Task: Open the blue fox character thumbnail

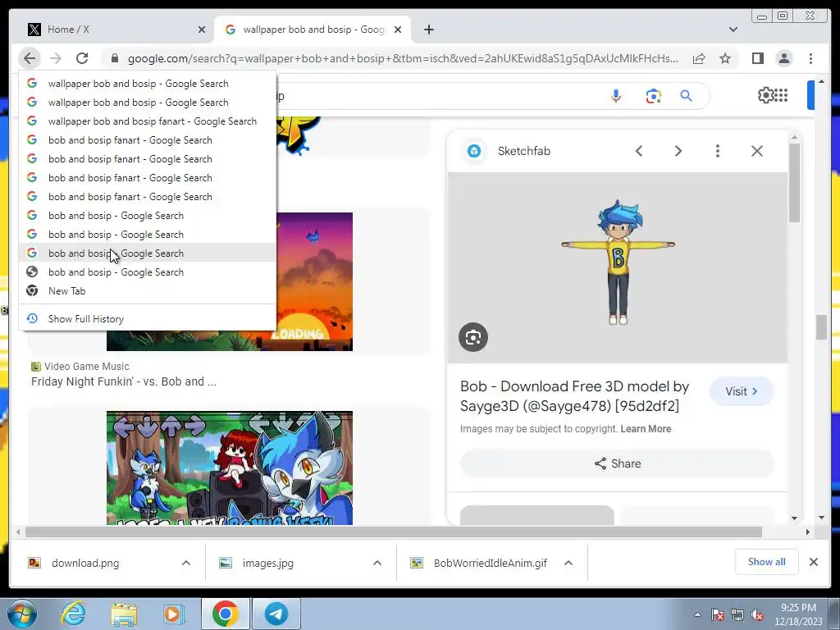Action: tap(230, 468)
